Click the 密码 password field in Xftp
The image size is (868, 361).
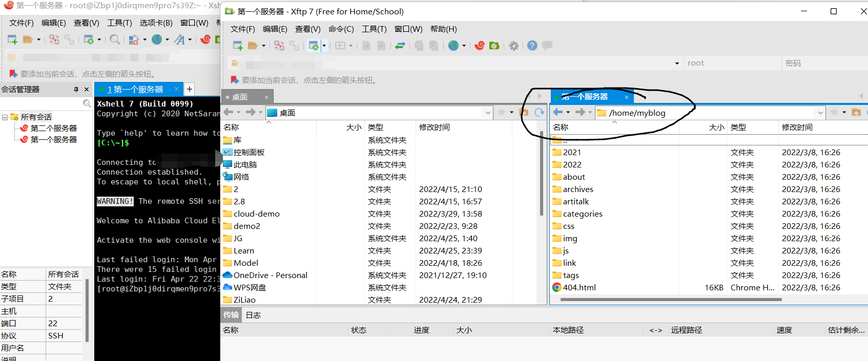click(825, 63)
